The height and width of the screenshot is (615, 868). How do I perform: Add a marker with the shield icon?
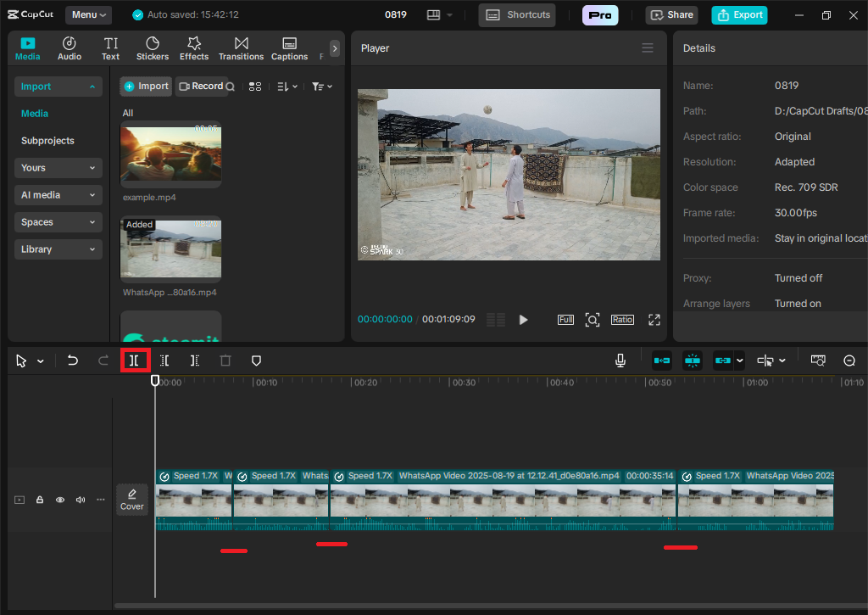click(256, 361)
